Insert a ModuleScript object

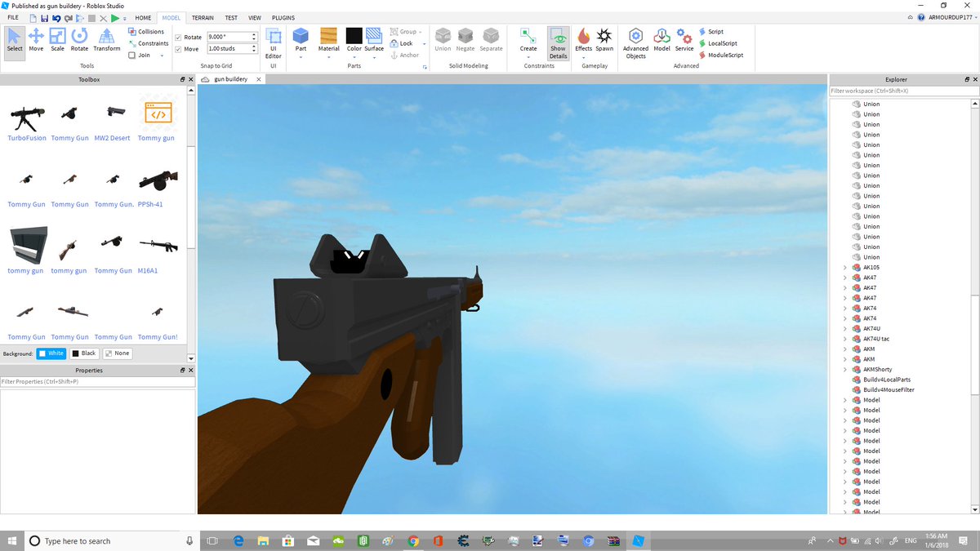coord(720,56)
